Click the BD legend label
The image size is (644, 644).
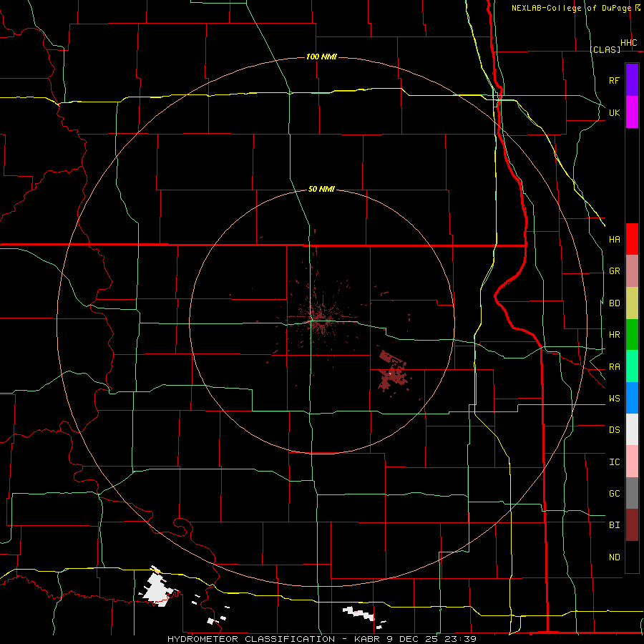[614, 303]
